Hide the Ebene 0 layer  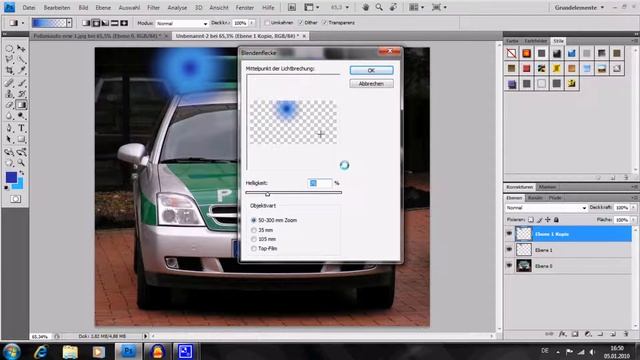(509, 265)
